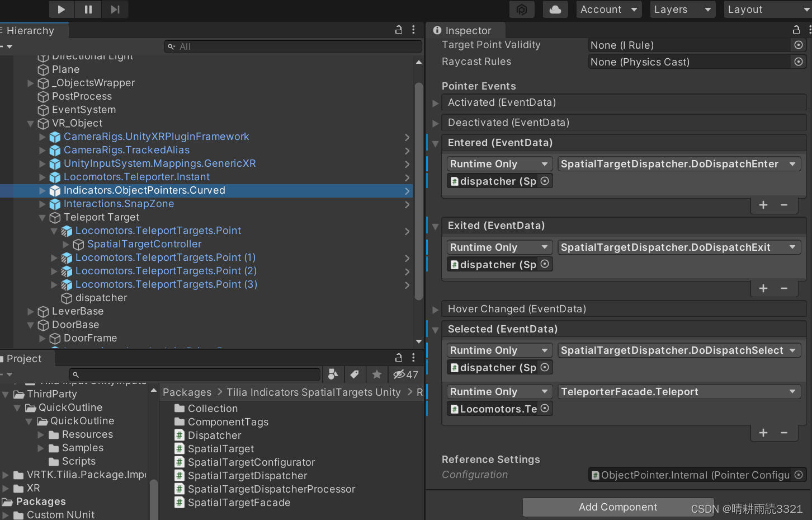Viewport: 812px width, 520px height.
Task: Toggle the Project panel lock icon
Action: (399, 358)
